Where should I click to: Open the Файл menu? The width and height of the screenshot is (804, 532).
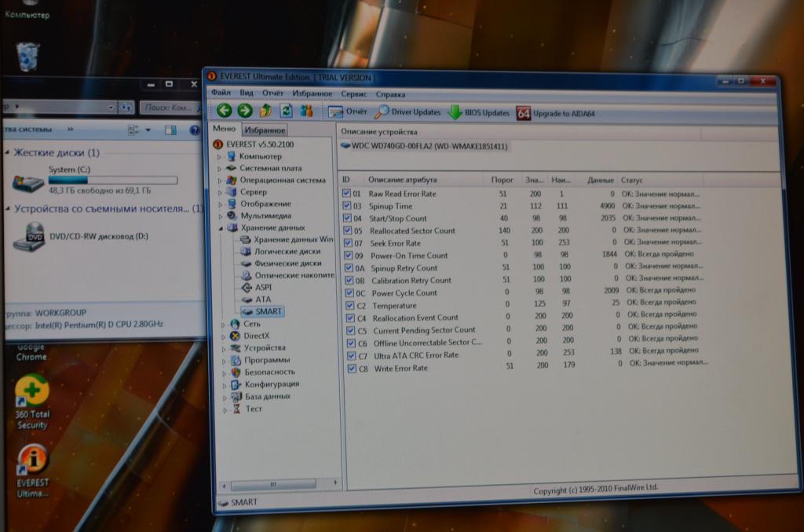point(221,93)
